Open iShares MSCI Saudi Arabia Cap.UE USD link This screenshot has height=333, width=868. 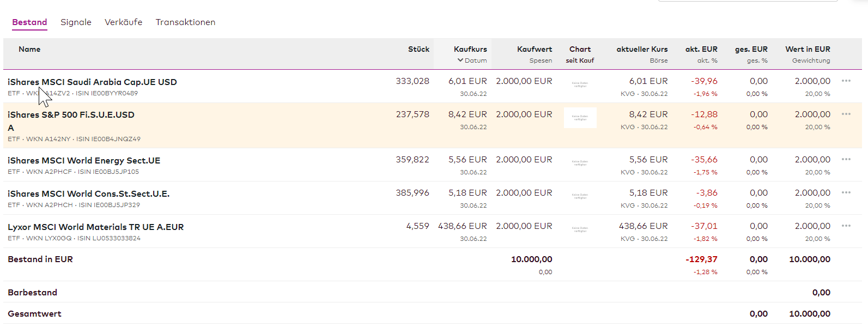(x=92, y=82)
